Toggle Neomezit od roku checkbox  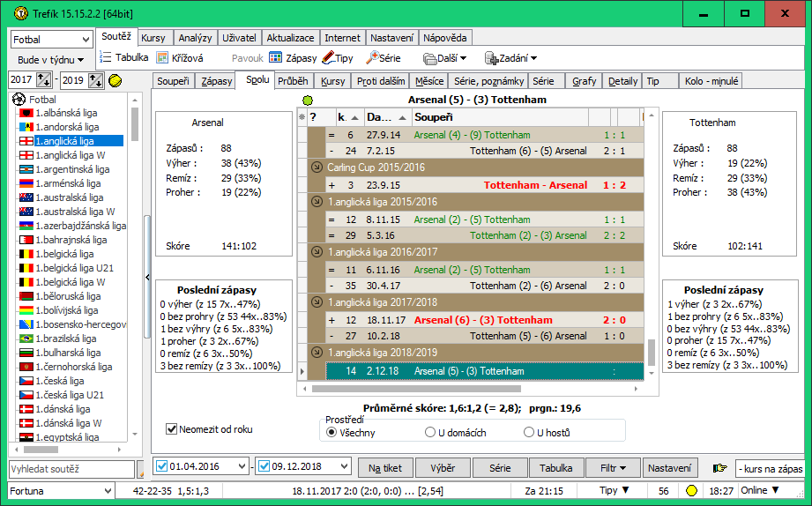(x=171, y=428)
